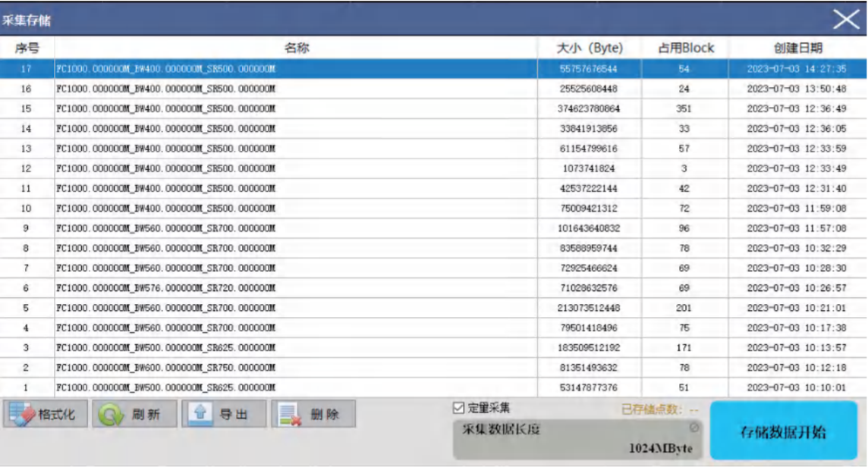
Task: Click the 已存储点数 status label
Action: tap(659, 409)
